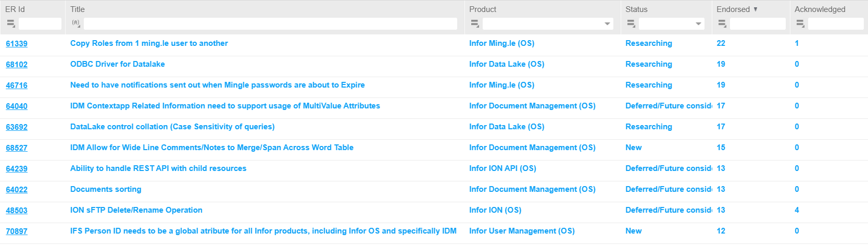This screenshot has width=868, height=245.
Task: Open ER Id 68527 link
Action: point(17,148)
